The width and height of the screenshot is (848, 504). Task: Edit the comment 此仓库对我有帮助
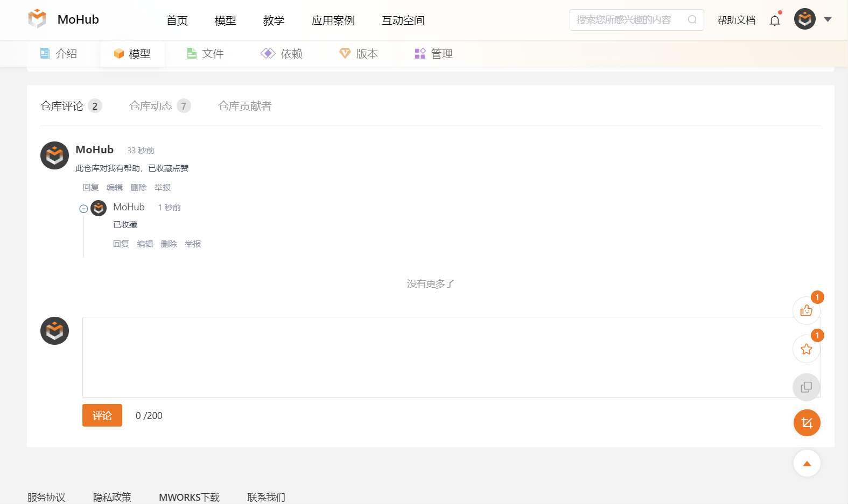coord(115,187)
